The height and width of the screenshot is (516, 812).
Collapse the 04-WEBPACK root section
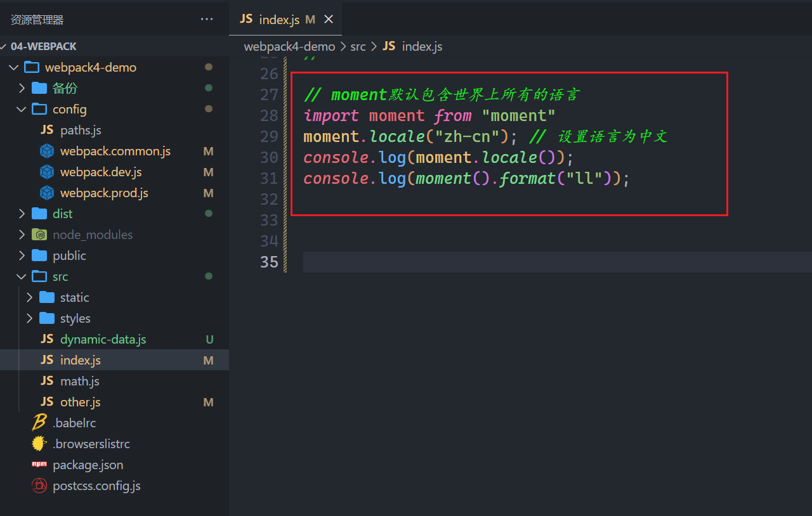click(x=4, y=46)
